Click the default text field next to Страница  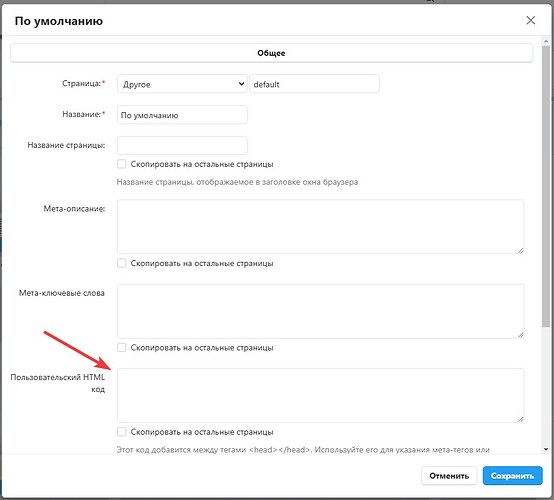(314, 84)
